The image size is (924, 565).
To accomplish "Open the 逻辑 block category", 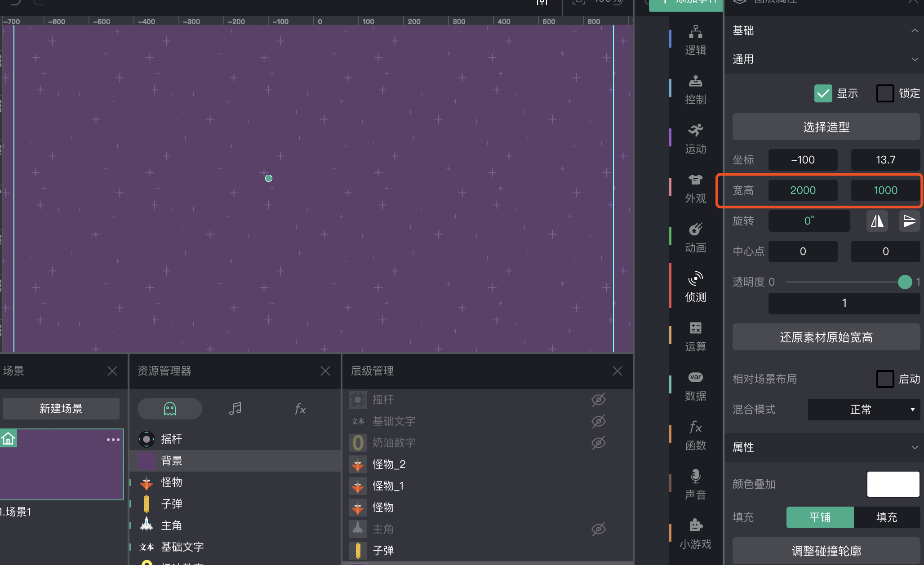I will [x=695, y=40].
